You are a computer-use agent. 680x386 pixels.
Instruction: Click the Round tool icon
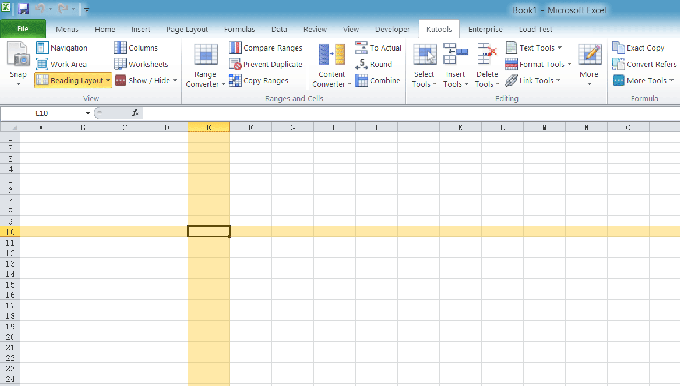pos(361,64)
